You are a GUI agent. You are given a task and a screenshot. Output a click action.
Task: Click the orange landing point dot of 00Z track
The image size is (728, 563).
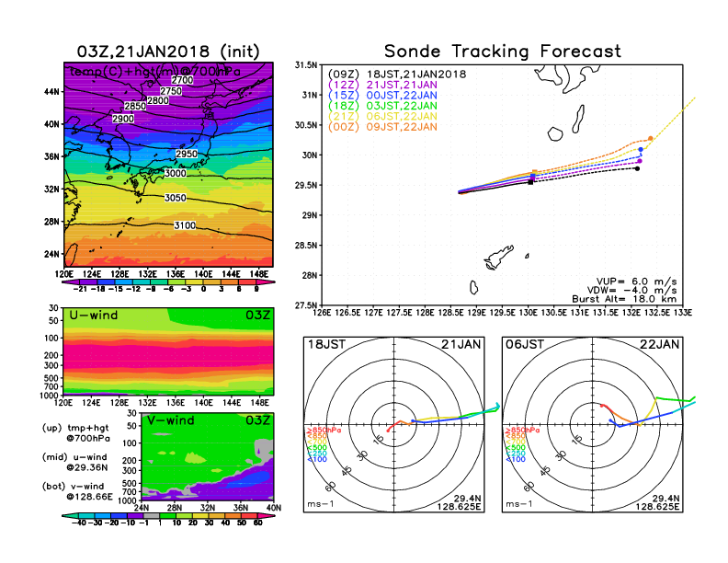[651, 138]
